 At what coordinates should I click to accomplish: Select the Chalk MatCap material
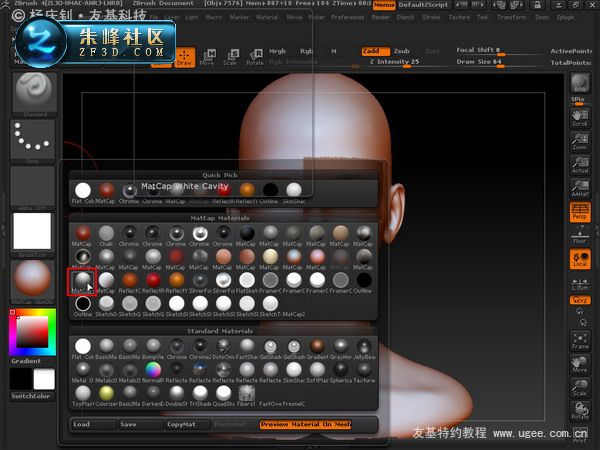click(106, 236)
